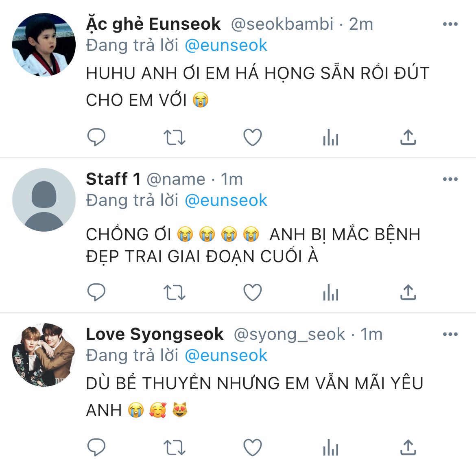View analytics for @seokbambi's tweet
476x464 pixels.
click(x=331, y=137)
